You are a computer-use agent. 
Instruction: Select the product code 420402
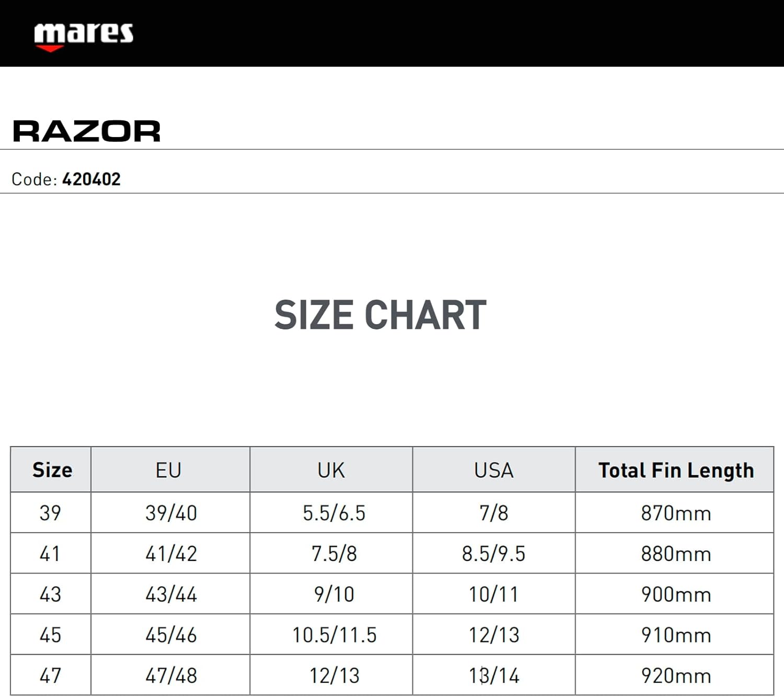[x=91, y=179]
